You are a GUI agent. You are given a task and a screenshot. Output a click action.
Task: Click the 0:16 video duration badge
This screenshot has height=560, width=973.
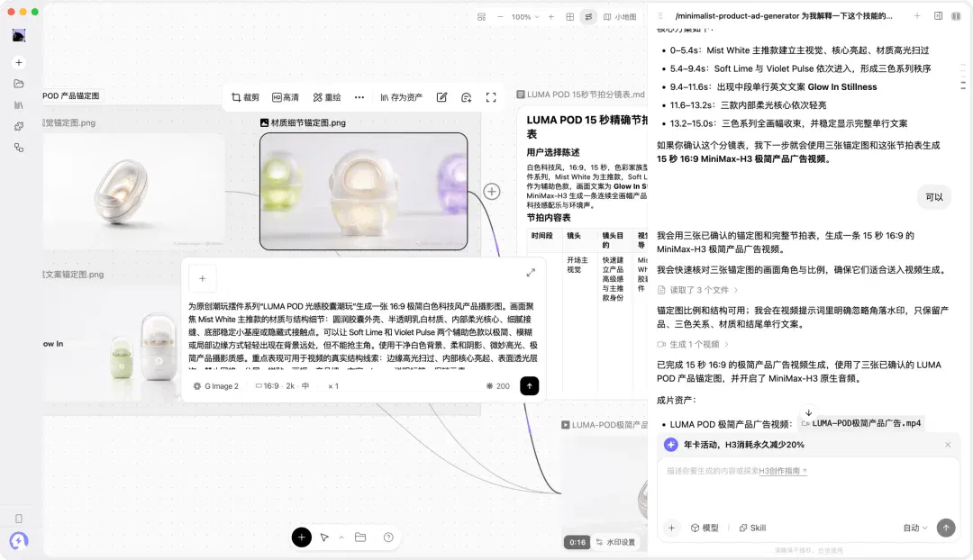[x=577, y=542]
